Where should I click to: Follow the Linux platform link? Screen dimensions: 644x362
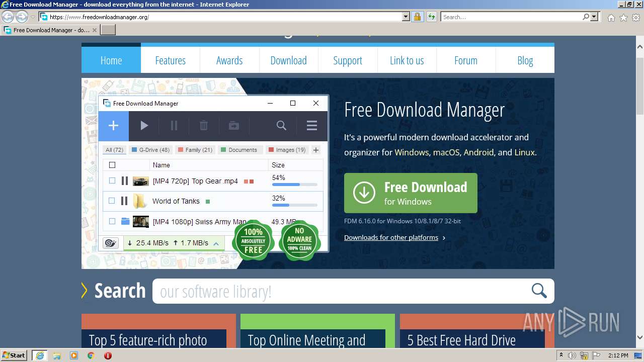(524, 152)
